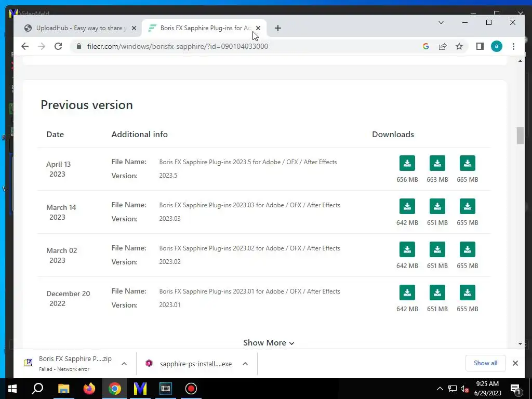Download the 665 MB file for version 2023.5
Viewport: 532px width, 399px height.
(x=468, y=163)
